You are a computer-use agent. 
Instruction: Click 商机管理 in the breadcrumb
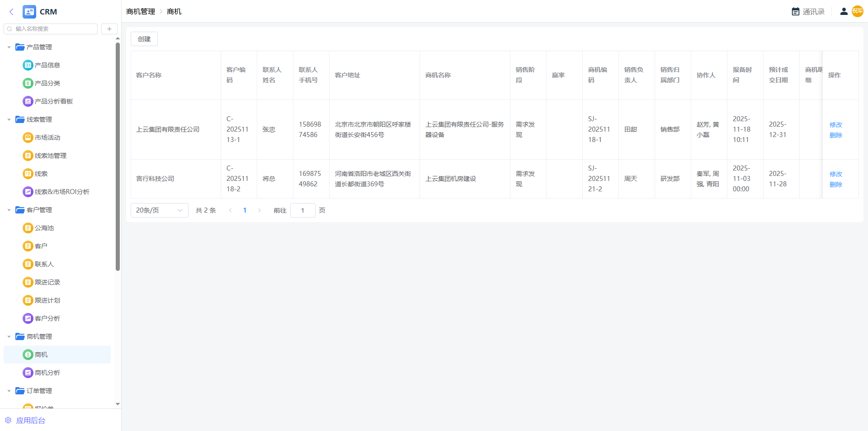[x=141, y=12]
